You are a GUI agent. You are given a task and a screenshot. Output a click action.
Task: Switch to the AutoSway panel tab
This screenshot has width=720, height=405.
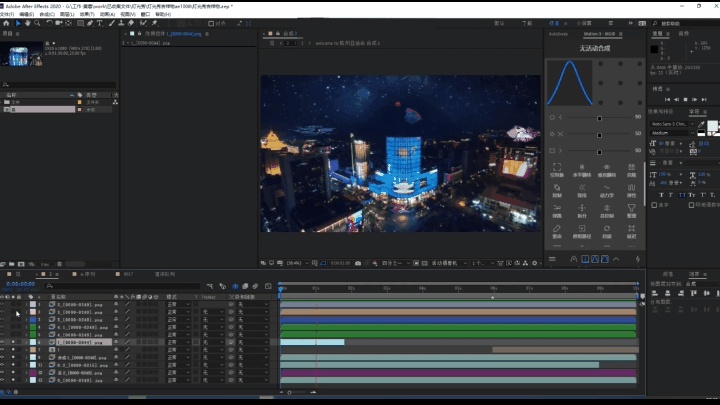pyautogui.click(x=558, y=34)
